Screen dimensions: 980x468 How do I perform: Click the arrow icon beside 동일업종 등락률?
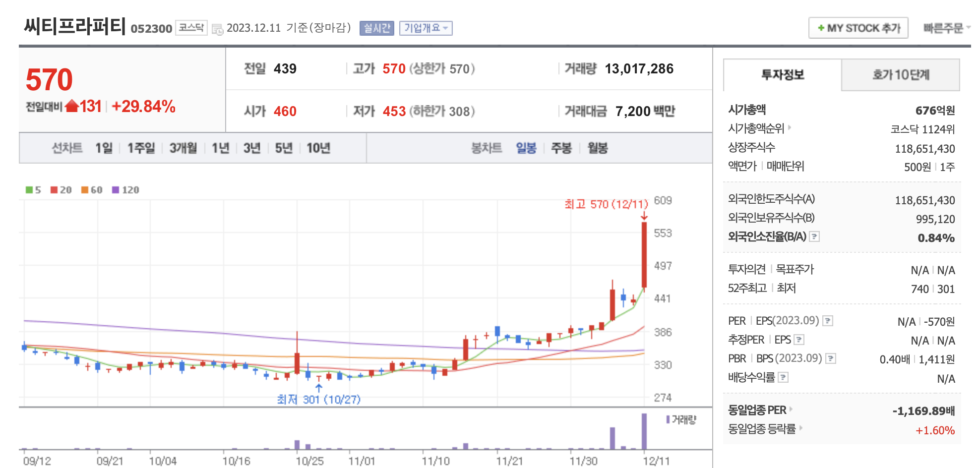coord(801,428)
